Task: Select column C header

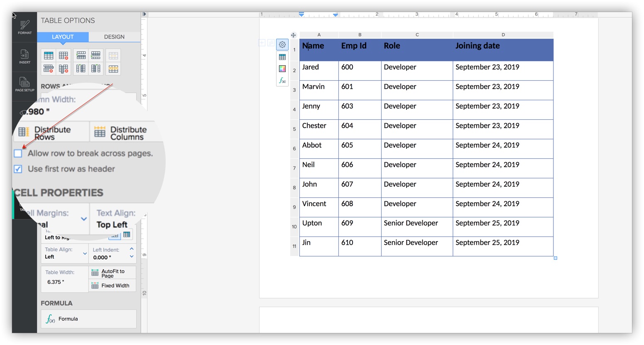Action: click(417, 35)
